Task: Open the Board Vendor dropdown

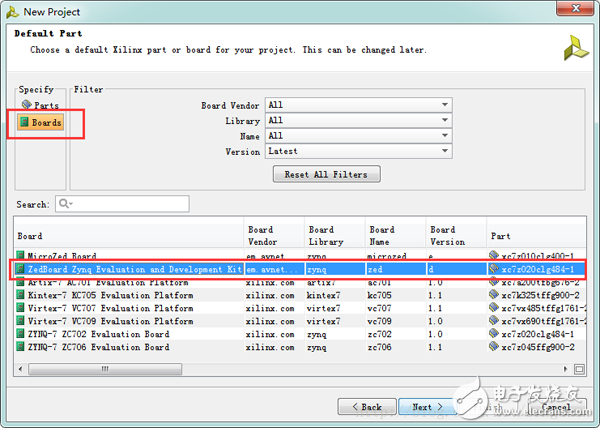Action: (x=357, y=105)
